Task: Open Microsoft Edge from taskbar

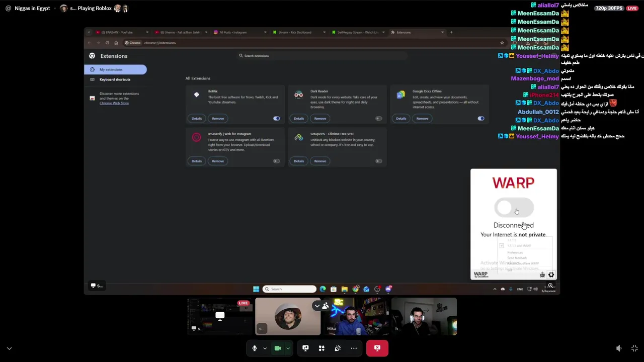Action: tap(323, 289)
